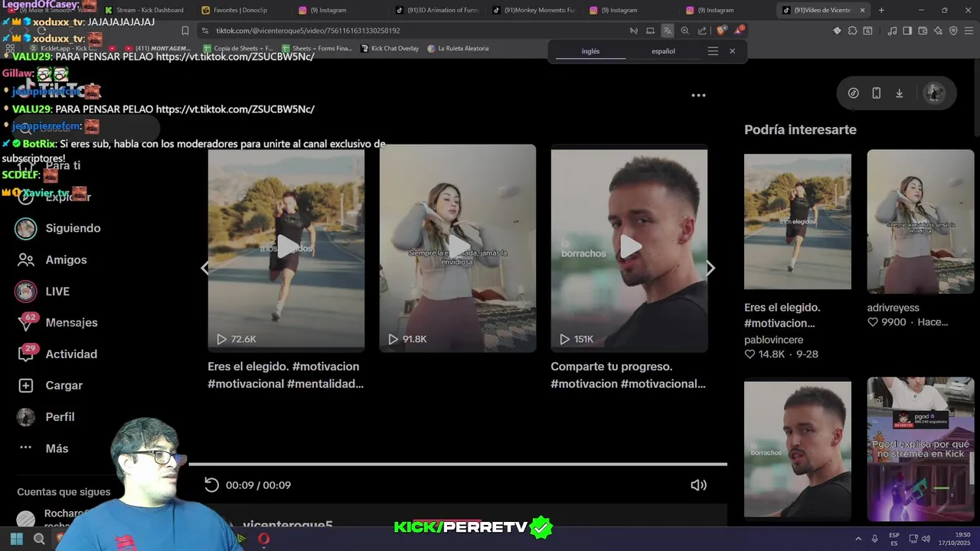Open Windows taskbar search icon

click(x=39, y=540)
